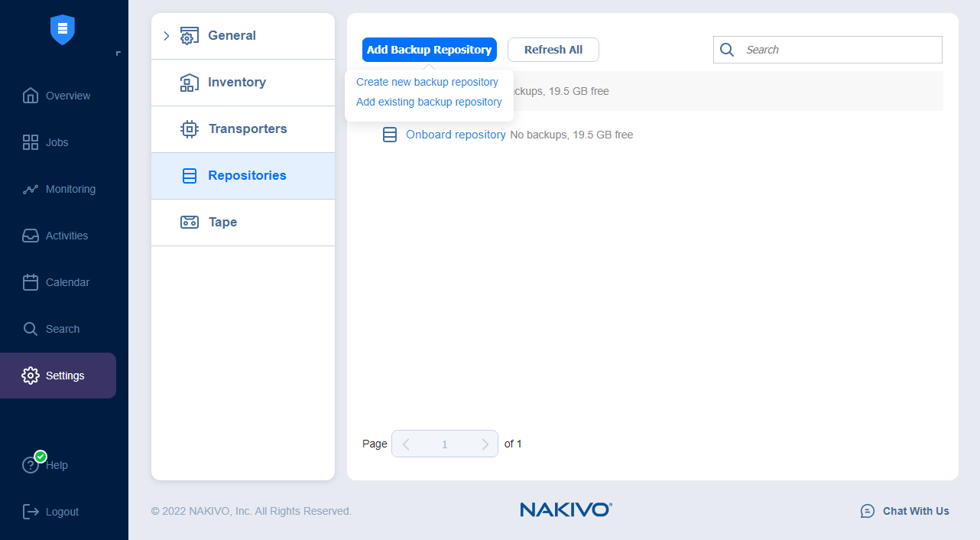Open the Calendar sidebar icon
The image size is (980, 540).
[31, 281]
